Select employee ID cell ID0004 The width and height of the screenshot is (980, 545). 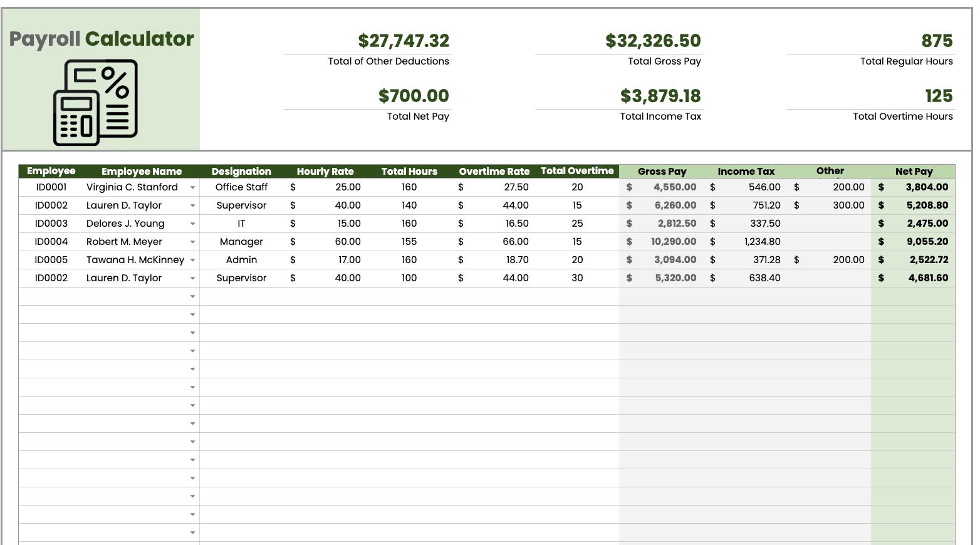(x=51, y=242)
